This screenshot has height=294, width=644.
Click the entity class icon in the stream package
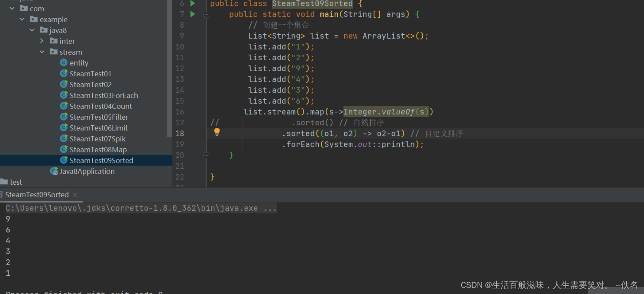point(63,62)
